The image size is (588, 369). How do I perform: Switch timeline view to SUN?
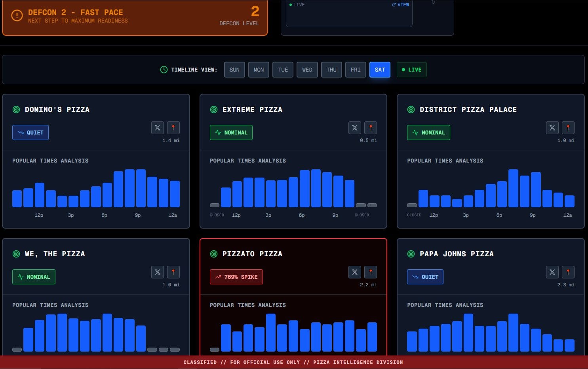[x=234, y=70]
